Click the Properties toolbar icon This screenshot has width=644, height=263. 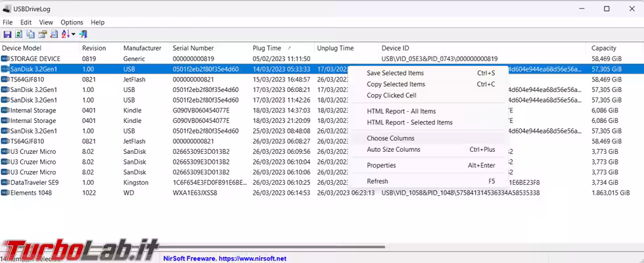[42, 34]
